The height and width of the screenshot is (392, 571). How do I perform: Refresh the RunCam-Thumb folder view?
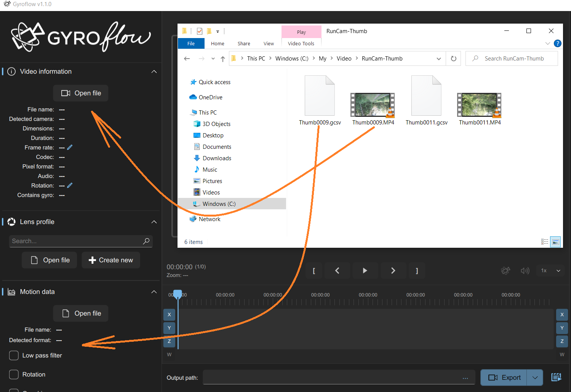453,59
